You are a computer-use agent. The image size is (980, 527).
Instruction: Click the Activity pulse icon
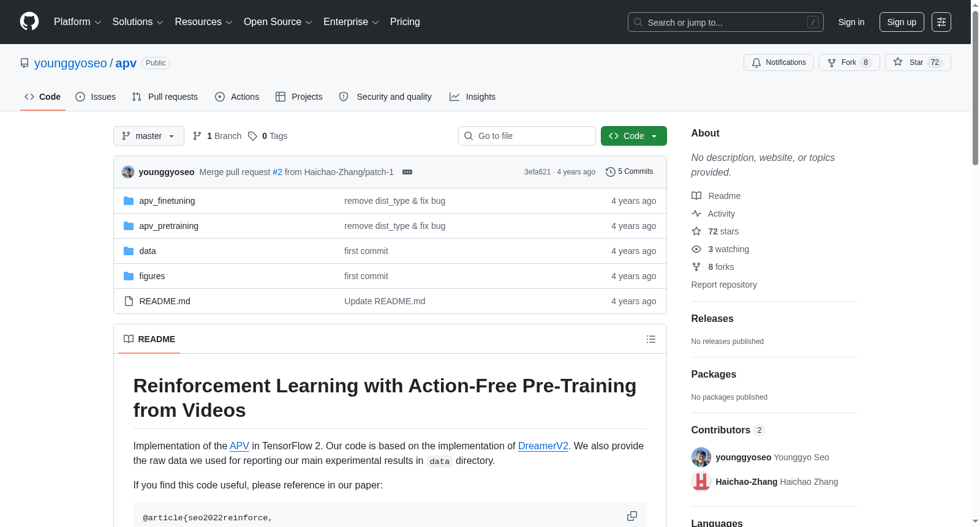coord(696,214)
